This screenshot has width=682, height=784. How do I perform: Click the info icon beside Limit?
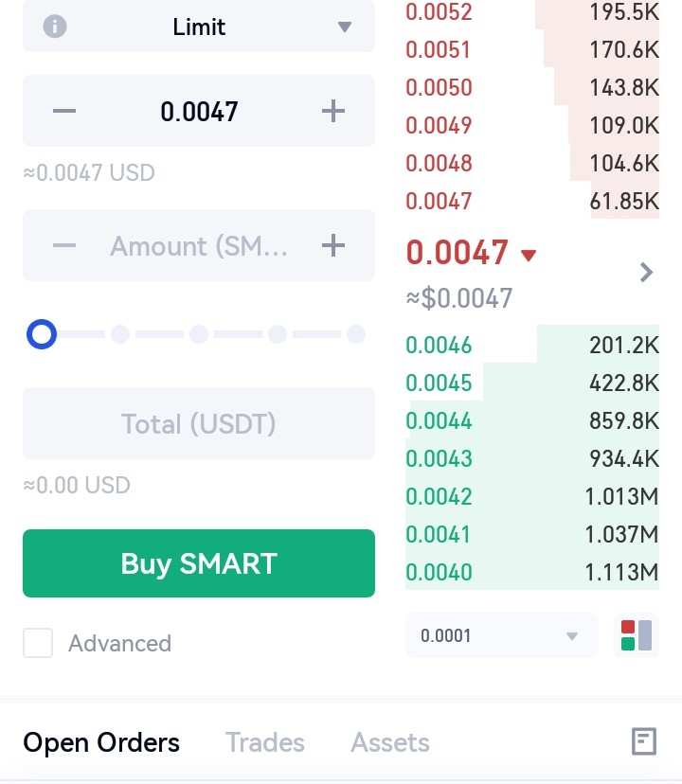55,27
